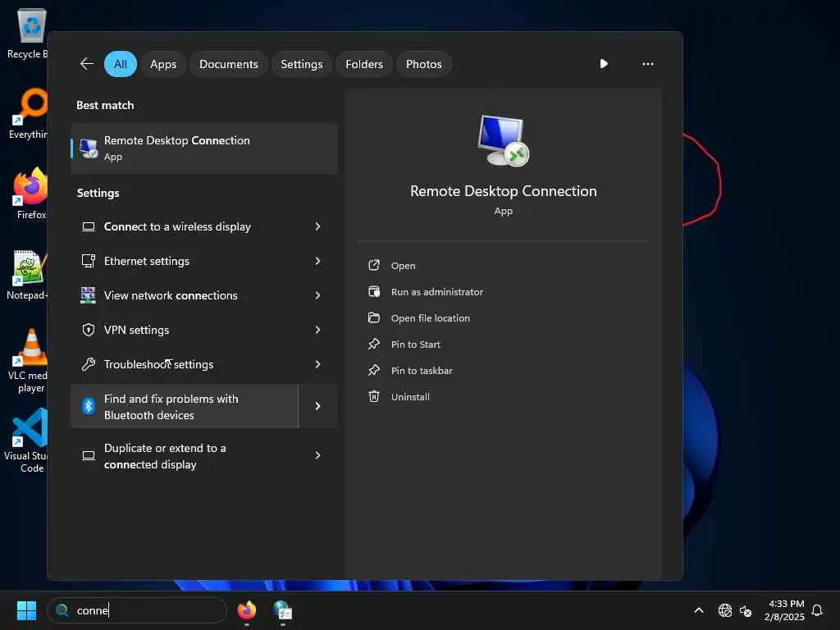This screenshot has width=840, height=630.
Task: Switch to the Photos filter tab
Action: click(x=424, y=64)
